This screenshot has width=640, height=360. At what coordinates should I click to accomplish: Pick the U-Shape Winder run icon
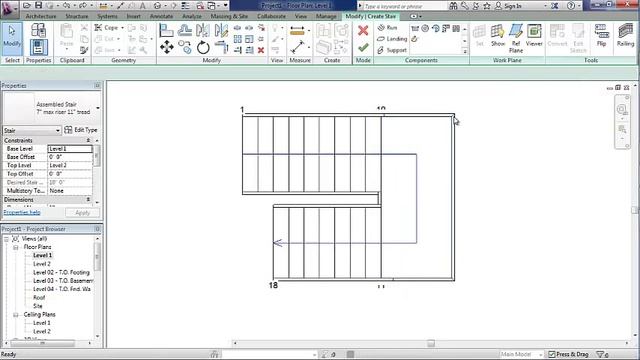point(456,28)
